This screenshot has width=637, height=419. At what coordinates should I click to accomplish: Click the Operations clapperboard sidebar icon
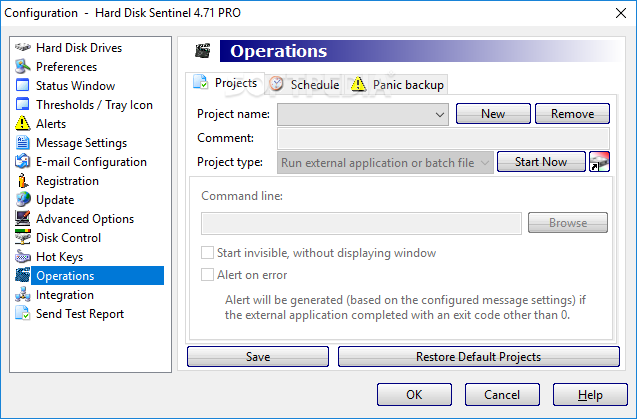point(23,276)
